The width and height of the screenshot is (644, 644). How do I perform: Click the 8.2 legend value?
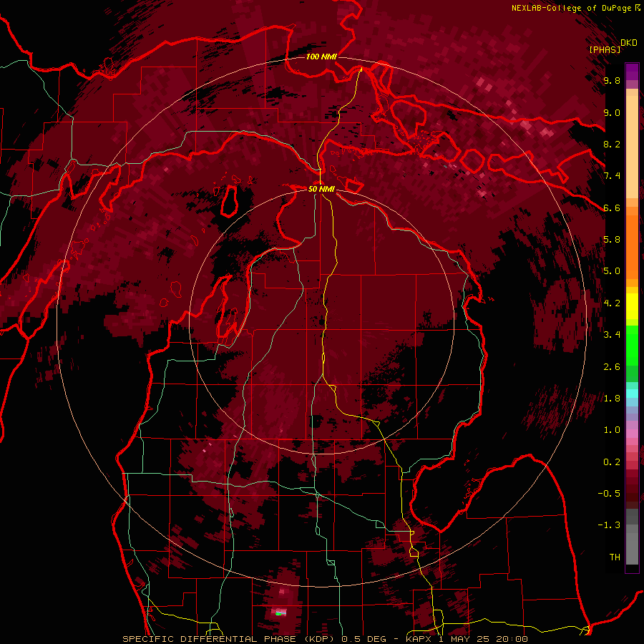point(612,144)
